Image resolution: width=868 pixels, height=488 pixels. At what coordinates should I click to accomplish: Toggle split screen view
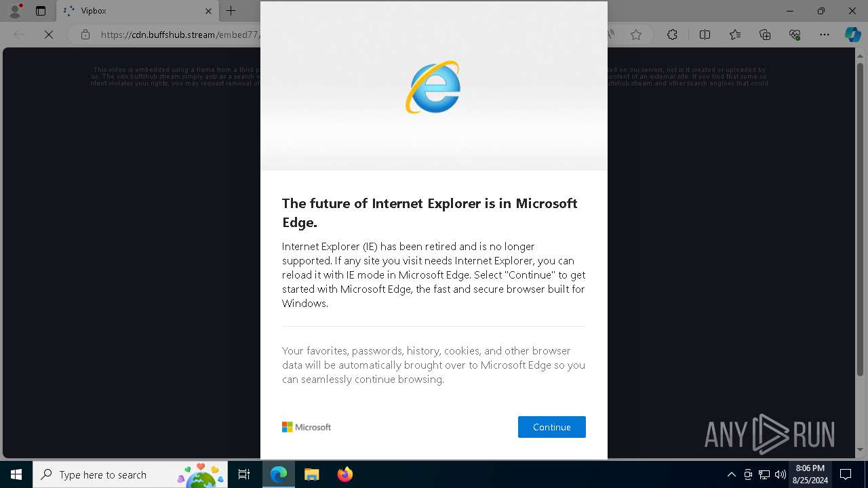pyautogui.click(x=705, y=35)
